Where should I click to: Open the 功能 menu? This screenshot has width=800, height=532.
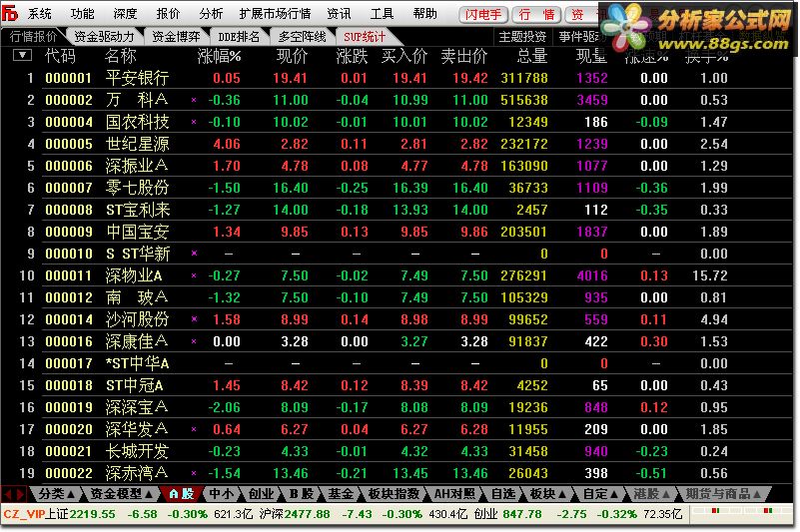(x=82, y=14)
